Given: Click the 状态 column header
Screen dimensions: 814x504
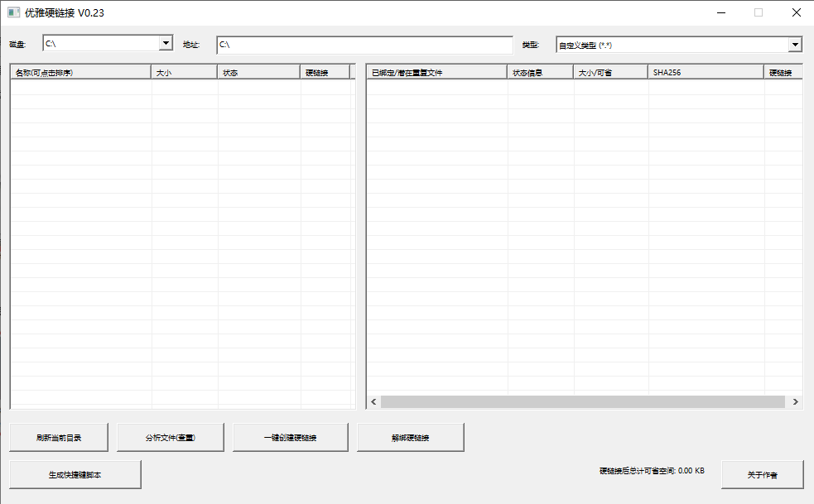Looking at the screenshot, I should tap(258, 73).
